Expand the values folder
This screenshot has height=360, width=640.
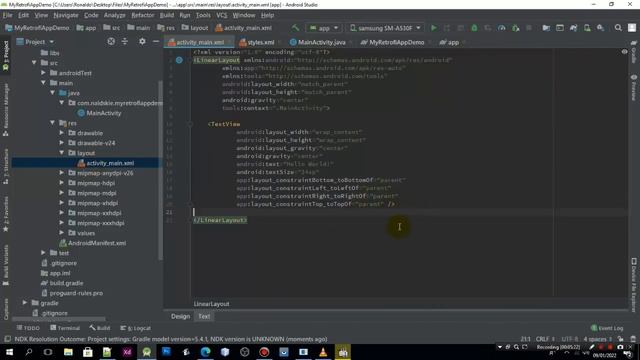click(61, 233)
